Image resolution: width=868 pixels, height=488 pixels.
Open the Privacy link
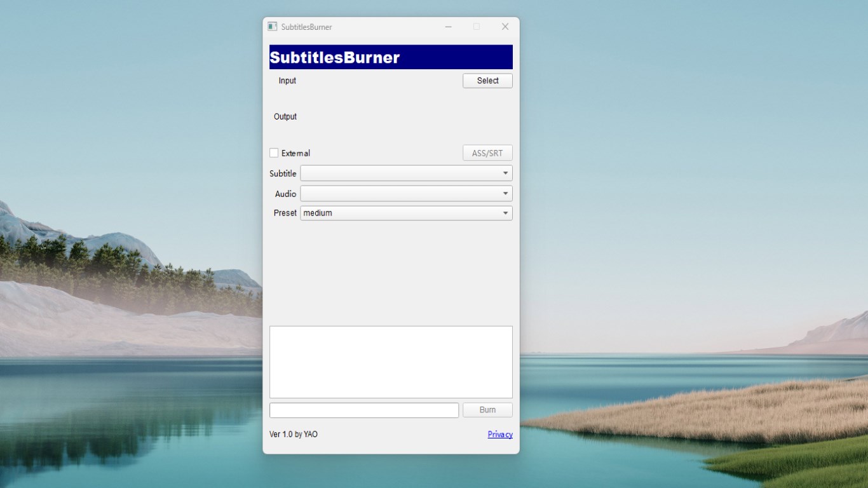[x=500, y=435]
